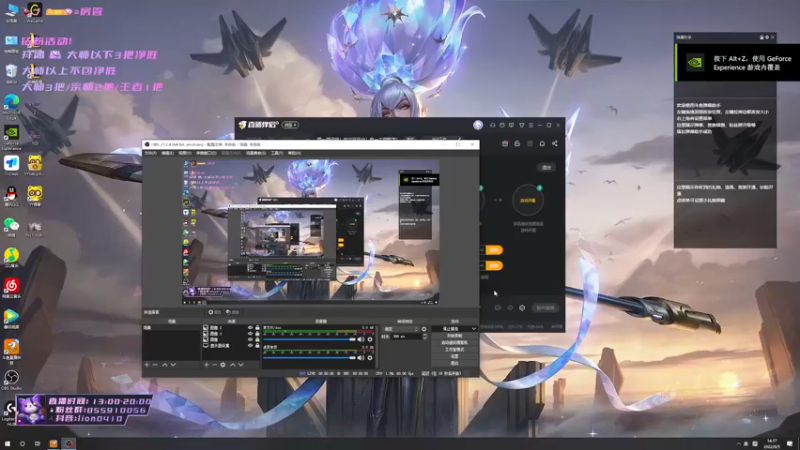Remove the selected source with the minus icon in OBS Sources panel

tap(214, 365)
